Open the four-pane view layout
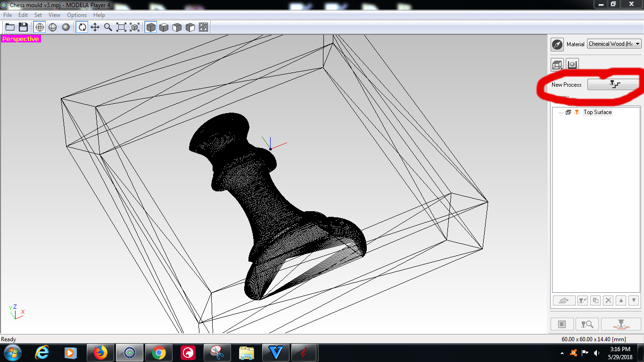This screenshot has width=644, height=362. (x=204, y=27)
